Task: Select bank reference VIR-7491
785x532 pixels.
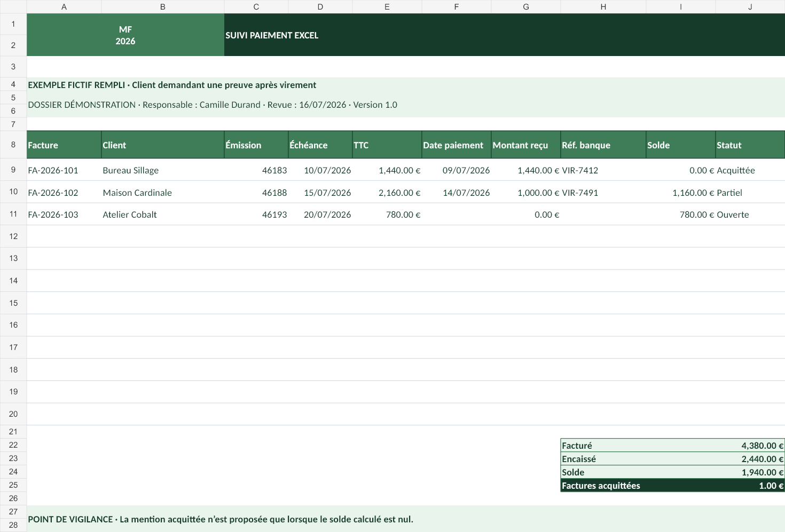Action: [x=603, y=192]
